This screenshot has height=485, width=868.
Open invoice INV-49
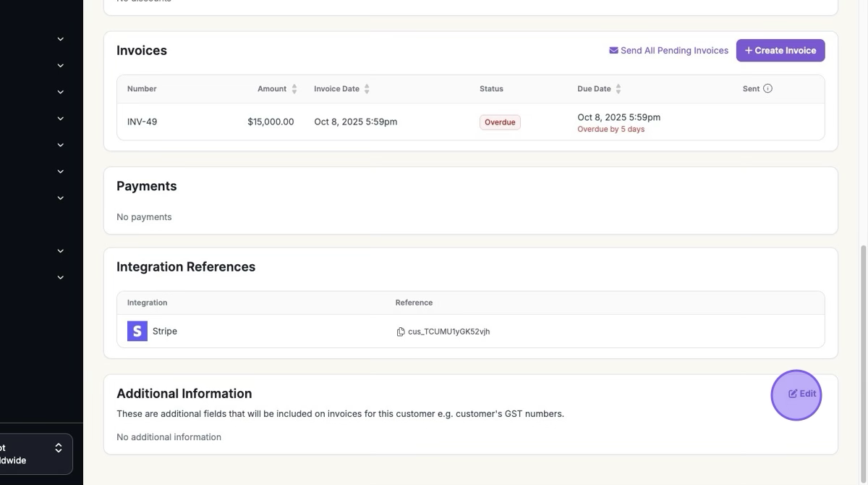(142, 122)
